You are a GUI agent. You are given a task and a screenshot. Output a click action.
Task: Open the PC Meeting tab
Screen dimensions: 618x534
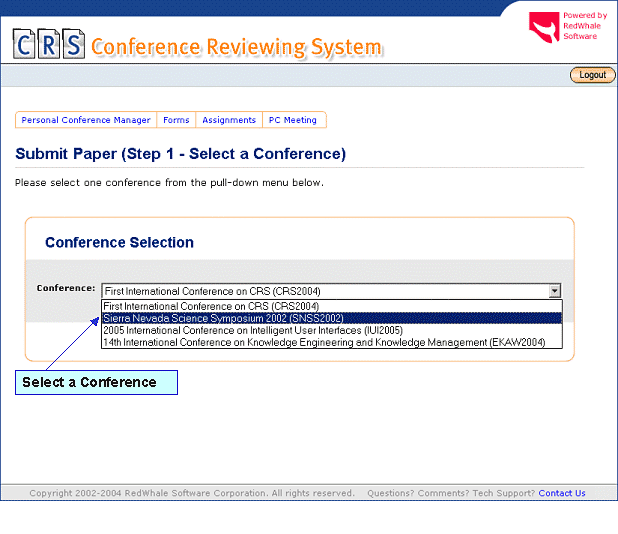(x=292, y=120)
